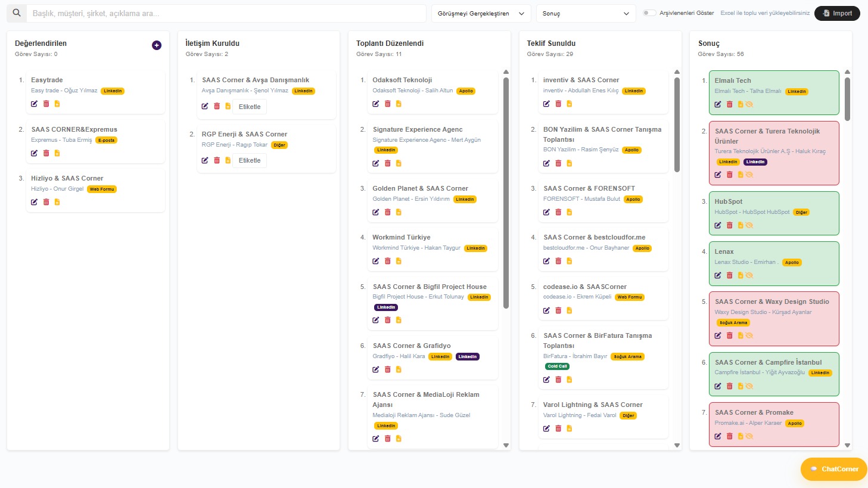The height and width of the screenshot is (488, 868).
Task: Toggle visibility eye on HubSpot card
Action: point(749,225)
